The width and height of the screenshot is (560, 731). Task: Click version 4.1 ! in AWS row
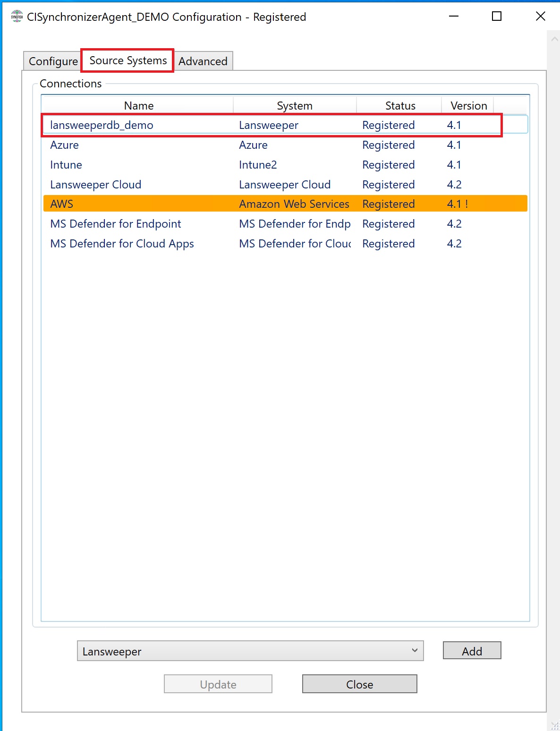458,204
